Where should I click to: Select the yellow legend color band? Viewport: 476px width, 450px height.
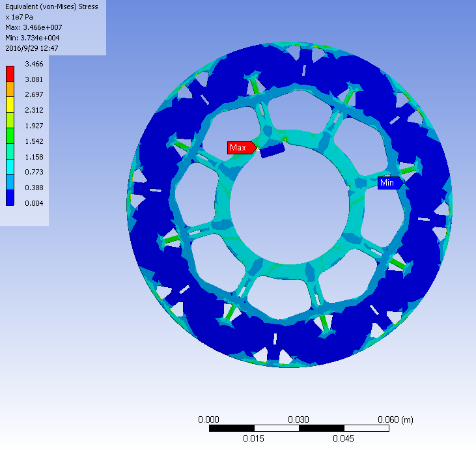[10, 105]
